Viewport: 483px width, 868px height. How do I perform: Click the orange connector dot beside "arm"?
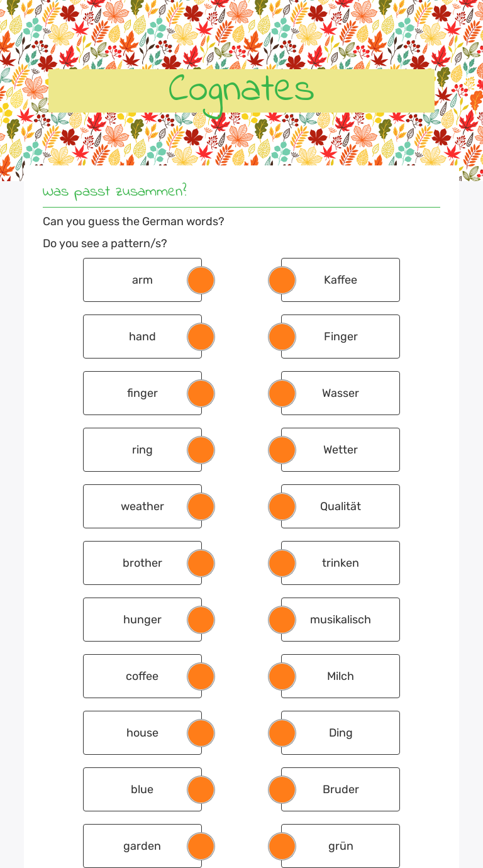tap(201, 280)
